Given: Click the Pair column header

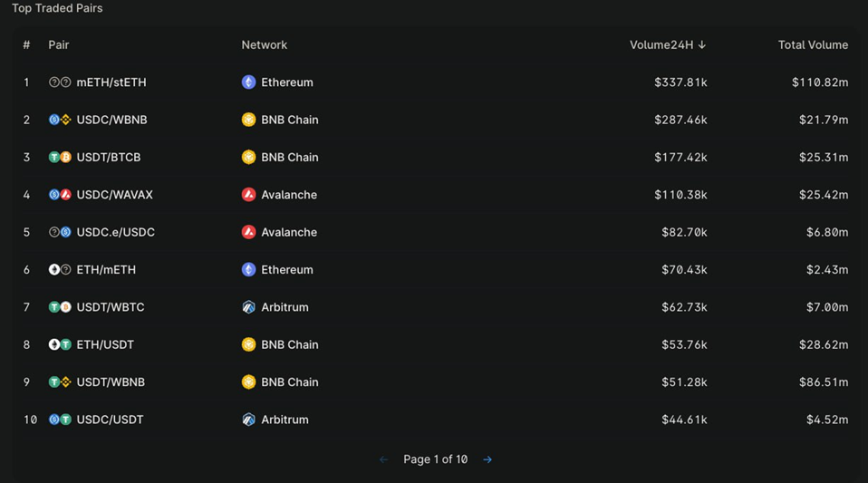Looking at the screenshot, I should [x=59, y=45].
